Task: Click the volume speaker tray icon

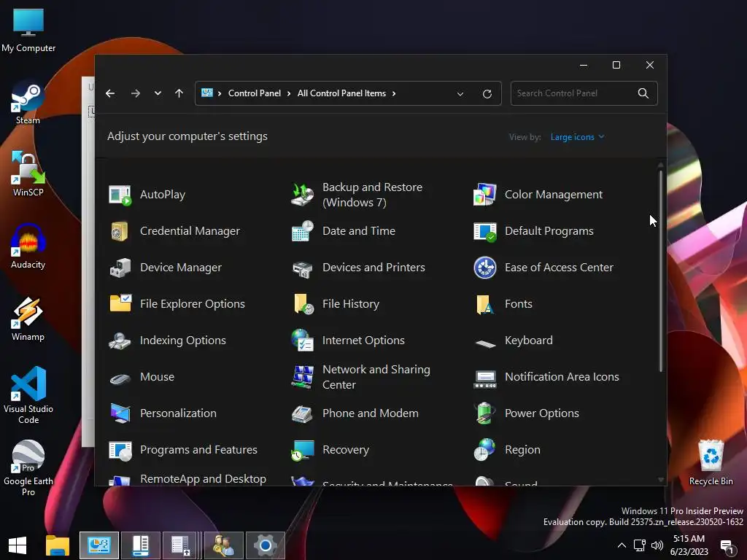Action: coord(657,545)
